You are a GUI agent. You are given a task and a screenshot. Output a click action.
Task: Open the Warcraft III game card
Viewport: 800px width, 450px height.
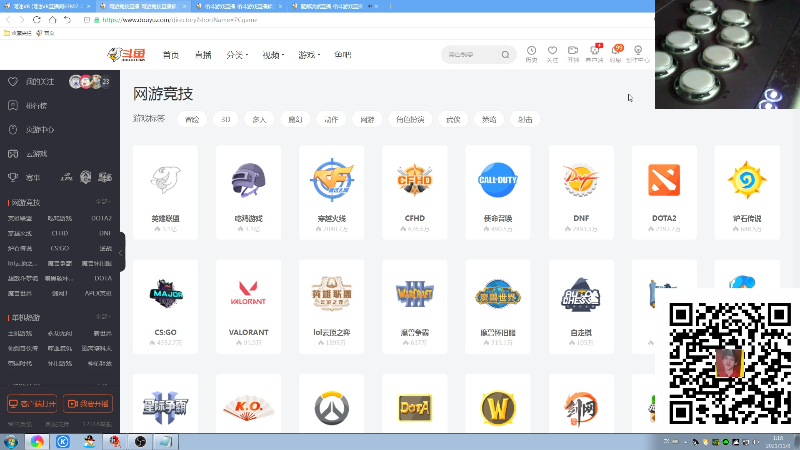tap(415, 307)
